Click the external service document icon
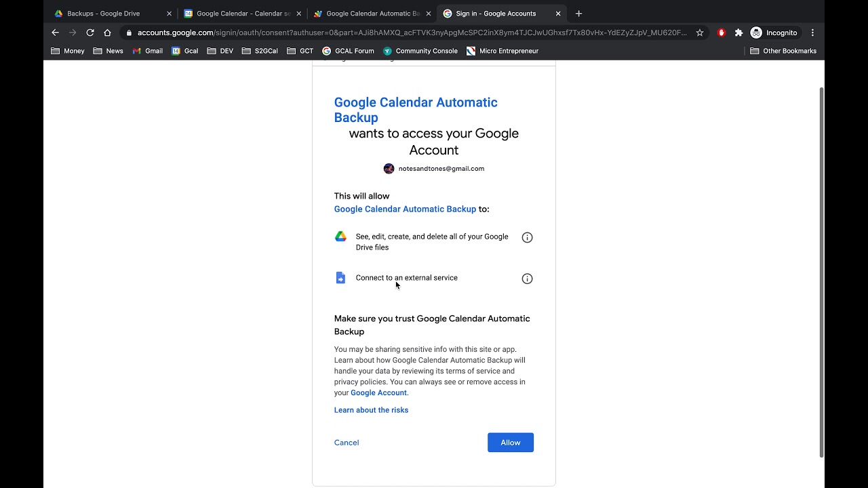Screen dimensions: 868x488 point(340,278)
